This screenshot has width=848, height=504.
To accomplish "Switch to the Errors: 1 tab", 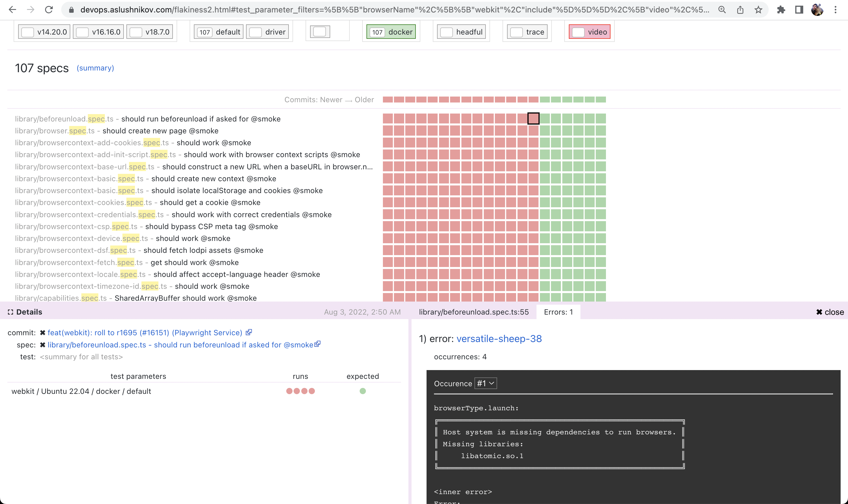I will 558,312.
